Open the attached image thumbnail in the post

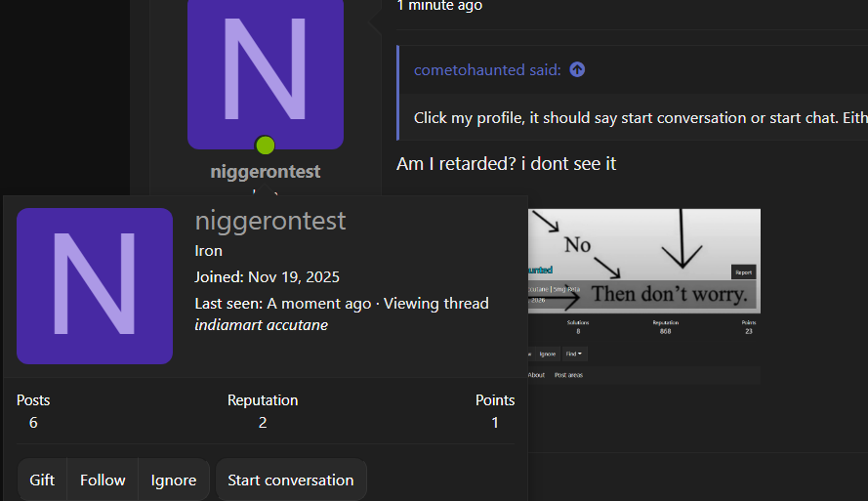(x=644, y=296)
